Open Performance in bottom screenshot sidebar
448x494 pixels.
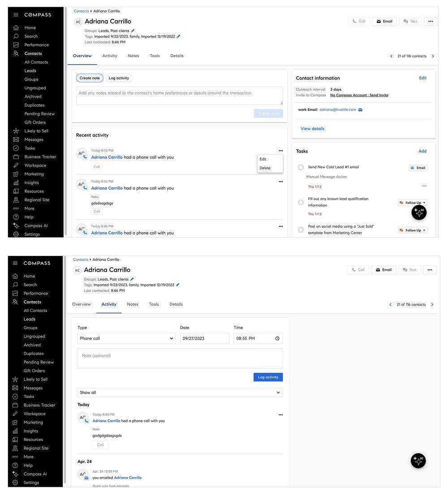pos(35,293)
